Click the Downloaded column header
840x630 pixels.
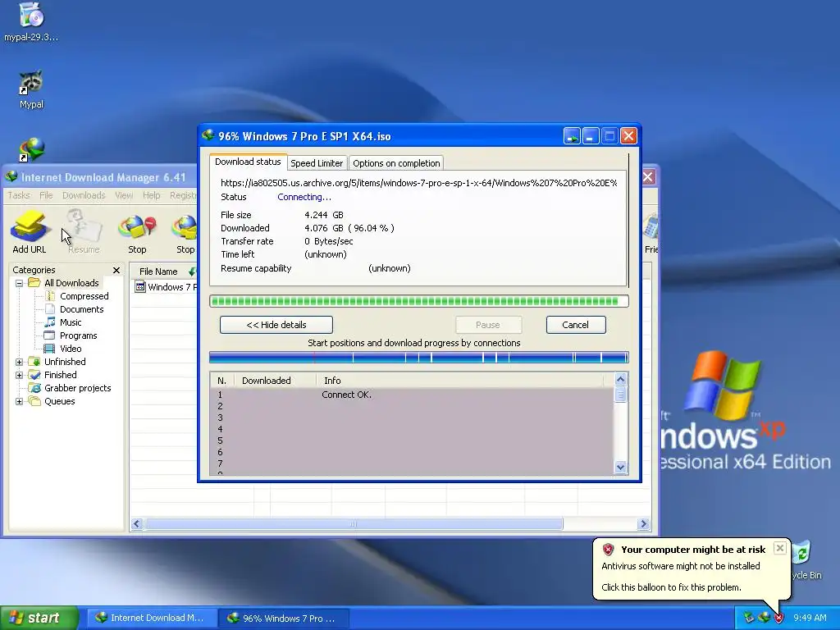276,381
